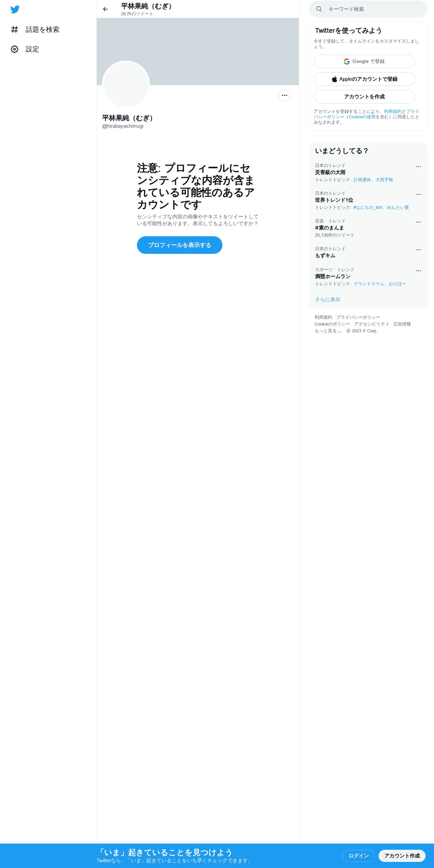Go back with the left arrow icon
434x868 pixels.
click(x=105, y=9)
